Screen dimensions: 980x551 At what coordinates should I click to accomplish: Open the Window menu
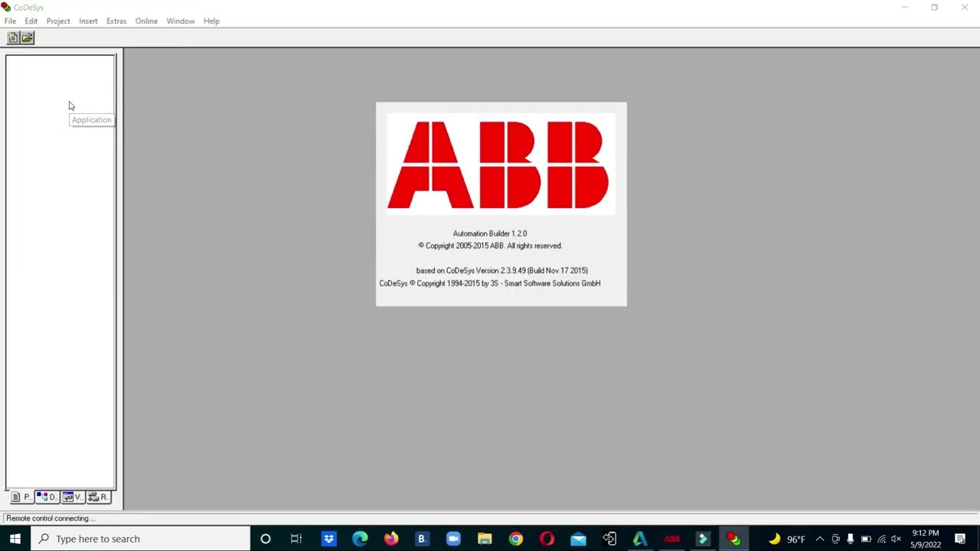pos(181,21)
